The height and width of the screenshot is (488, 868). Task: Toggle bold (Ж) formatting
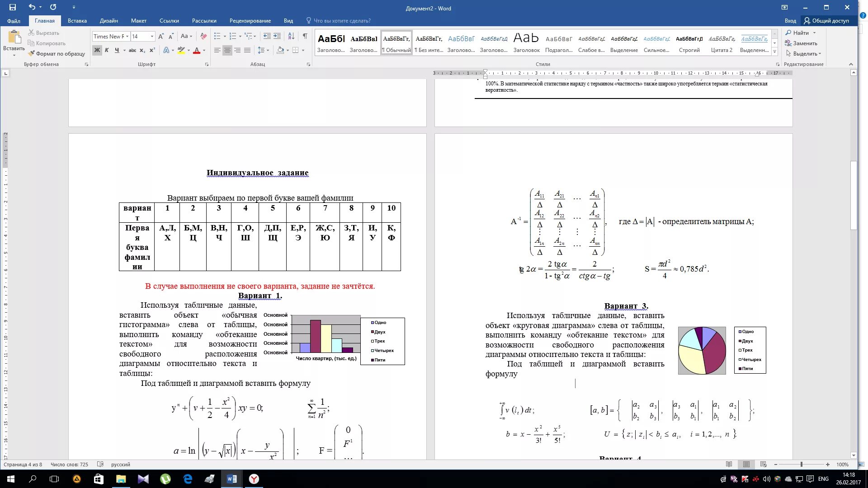(x=97, y=50)
